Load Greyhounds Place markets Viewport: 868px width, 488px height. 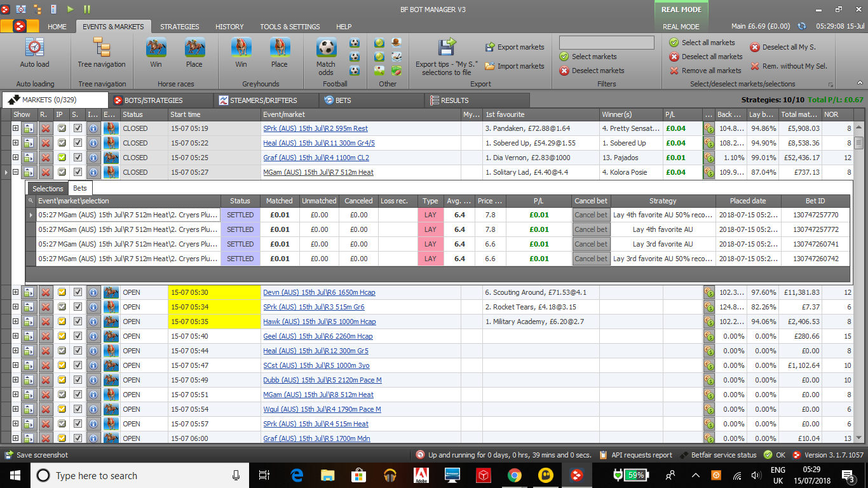(x=280, y=48)
